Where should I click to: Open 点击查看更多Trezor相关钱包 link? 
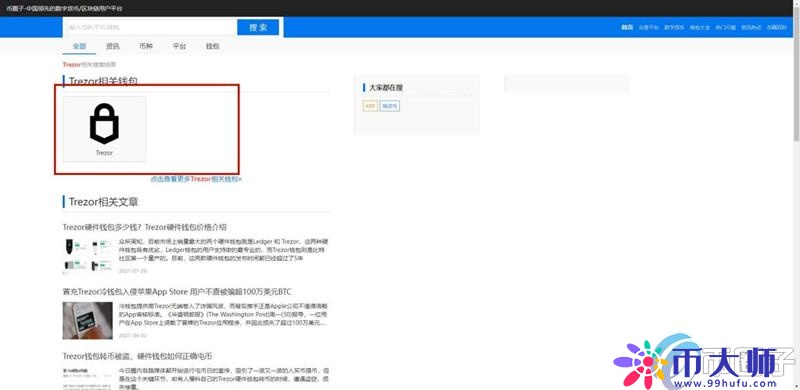pos(196,179)
